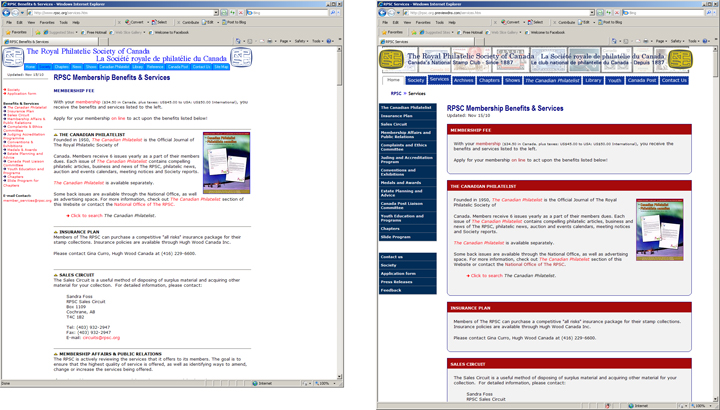Click help icon in right window command bar

coord(706,41)
